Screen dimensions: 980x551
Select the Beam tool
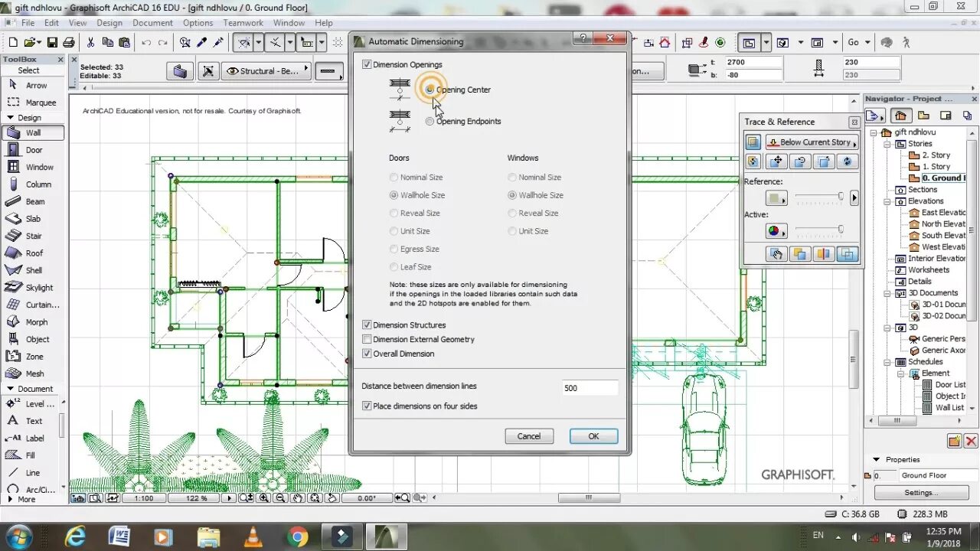coord(33,201)
